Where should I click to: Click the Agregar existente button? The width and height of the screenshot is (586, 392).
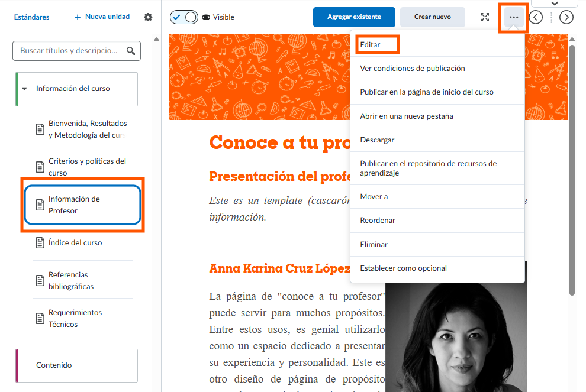[354, 17]
